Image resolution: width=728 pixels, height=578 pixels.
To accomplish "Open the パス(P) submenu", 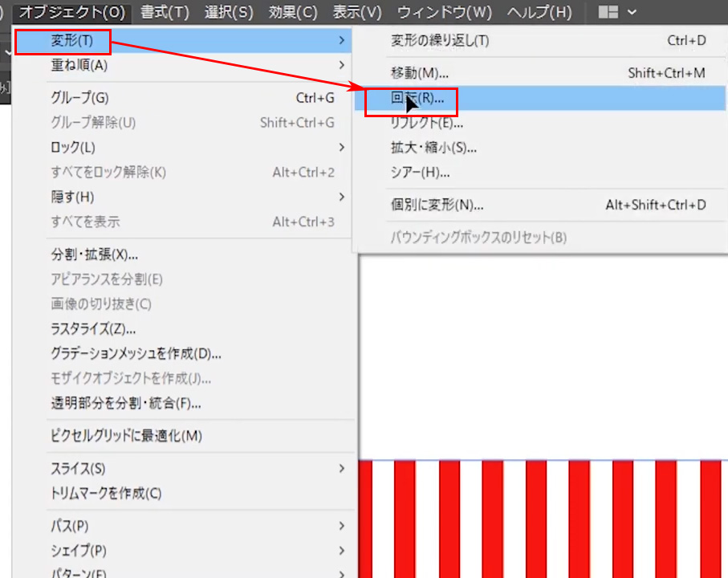I will [182, 526].
